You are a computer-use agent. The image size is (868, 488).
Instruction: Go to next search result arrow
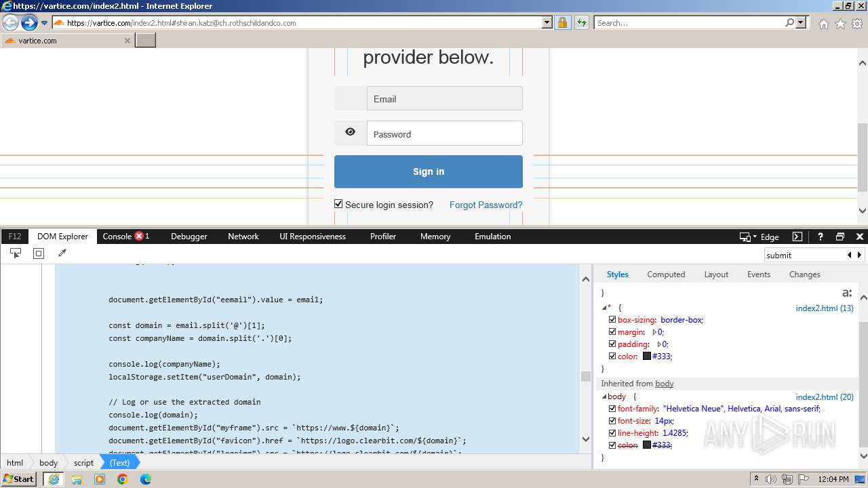point(860,255)
